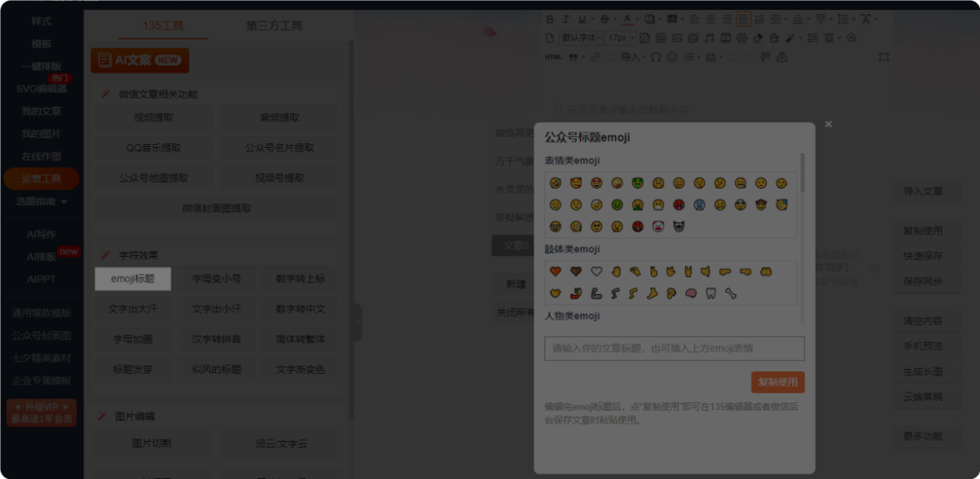Select justify alignment button
Screen dimensions: 980x479
(743, 19)
